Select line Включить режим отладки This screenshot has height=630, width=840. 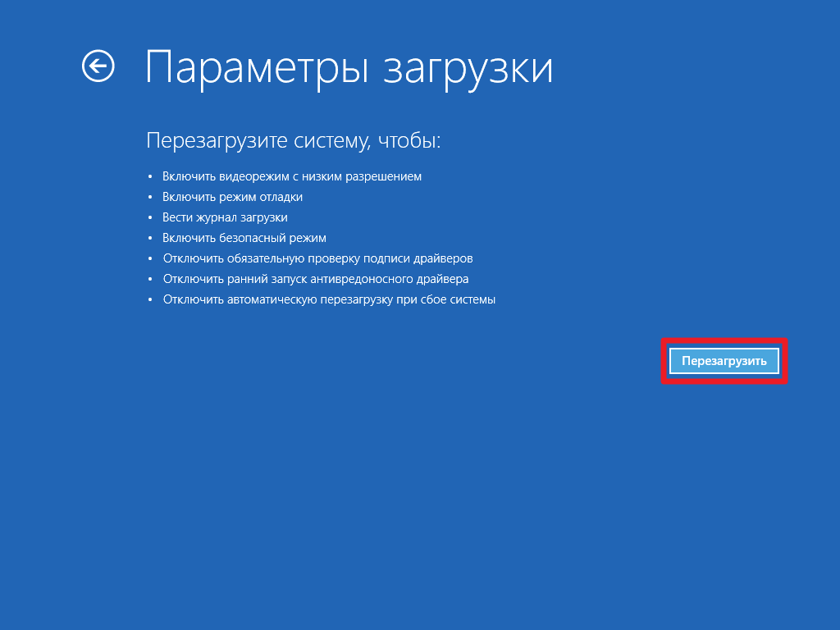pyautogui.click(x=232, y=197)
